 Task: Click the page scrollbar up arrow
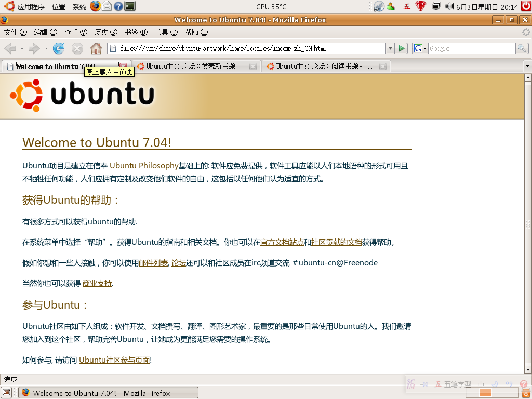[x=528, y=78]
